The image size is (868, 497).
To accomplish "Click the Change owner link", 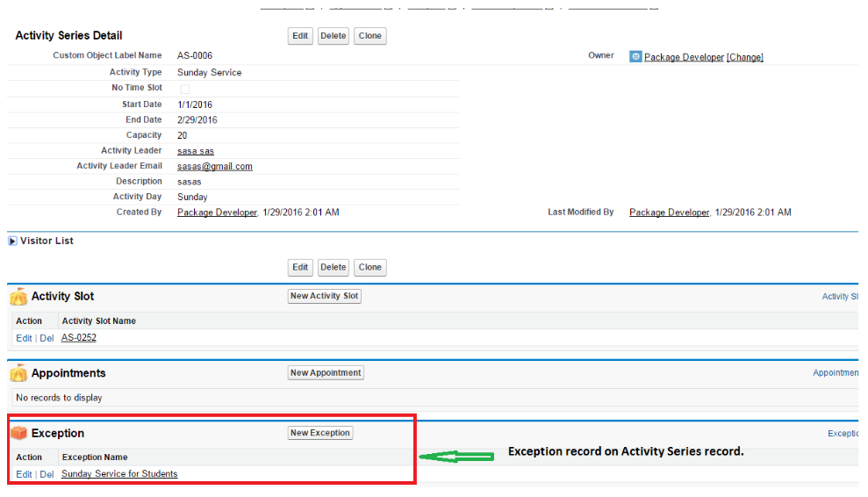I will [744, 58].
